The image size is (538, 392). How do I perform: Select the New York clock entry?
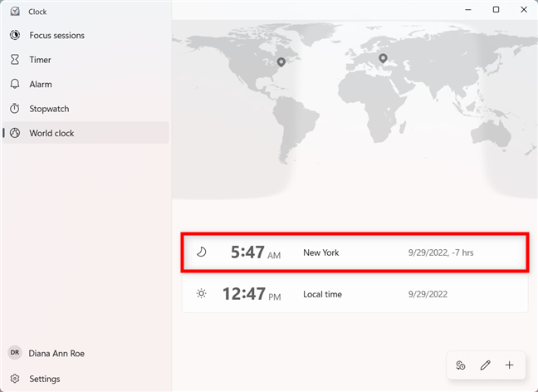tap(355, 252)
